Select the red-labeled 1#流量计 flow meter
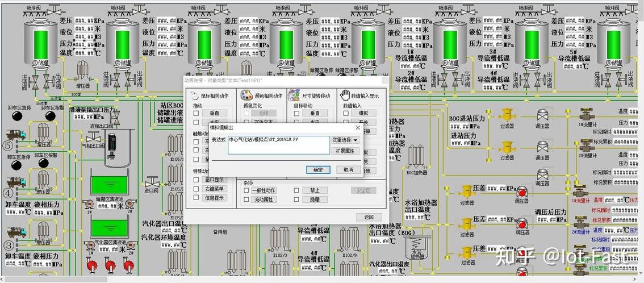 [580, 191]
